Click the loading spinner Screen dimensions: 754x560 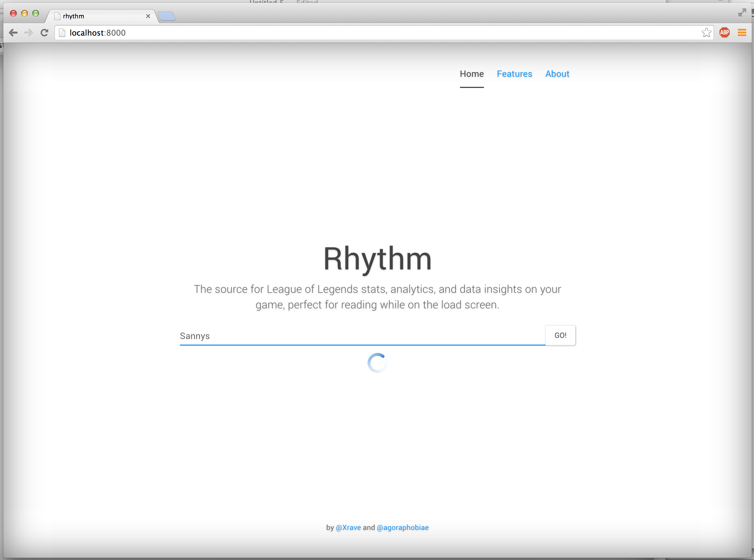377,363
